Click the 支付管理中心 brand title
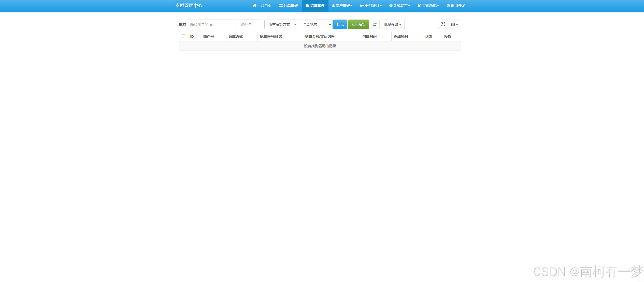Image resolution: width=644 pixels, height=282 pixels. [189, 6]
